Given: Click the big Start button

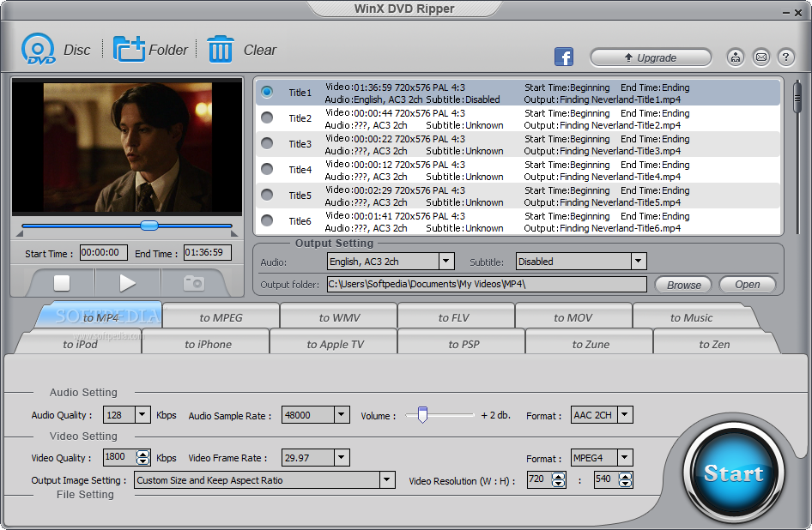Looking at the screenshot, I should pyautogui.click(x=733, y=472).
